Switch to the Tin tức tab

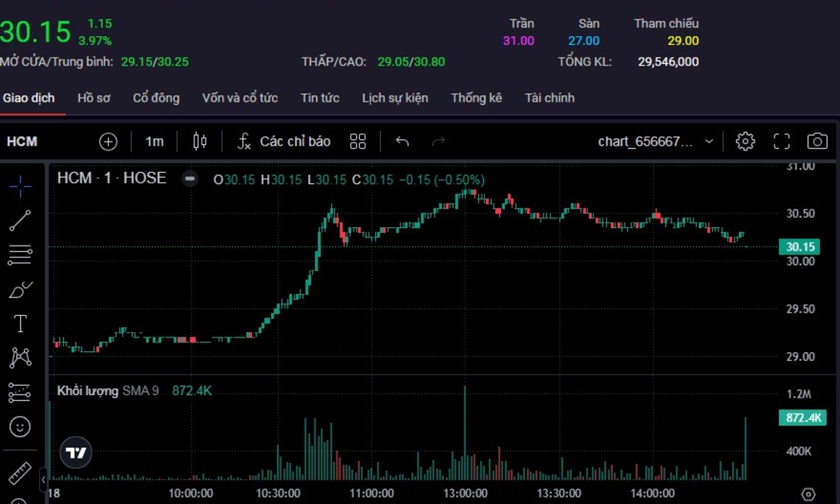tap(320, 98)
